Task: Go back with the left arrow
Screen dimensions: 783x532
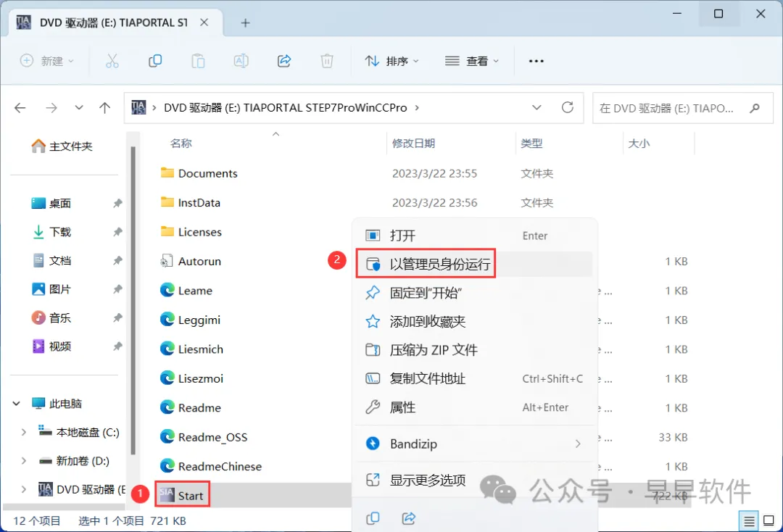Action: click(x=20, y=108)
